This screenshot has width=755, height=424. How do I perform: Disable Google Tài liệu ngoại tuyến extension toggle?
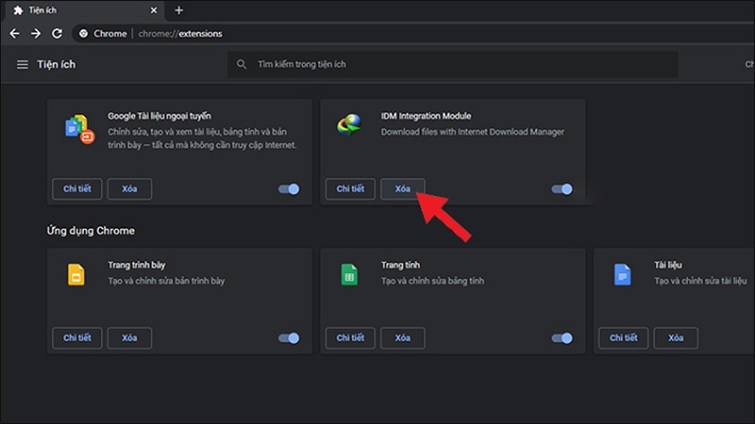point(288,189)
